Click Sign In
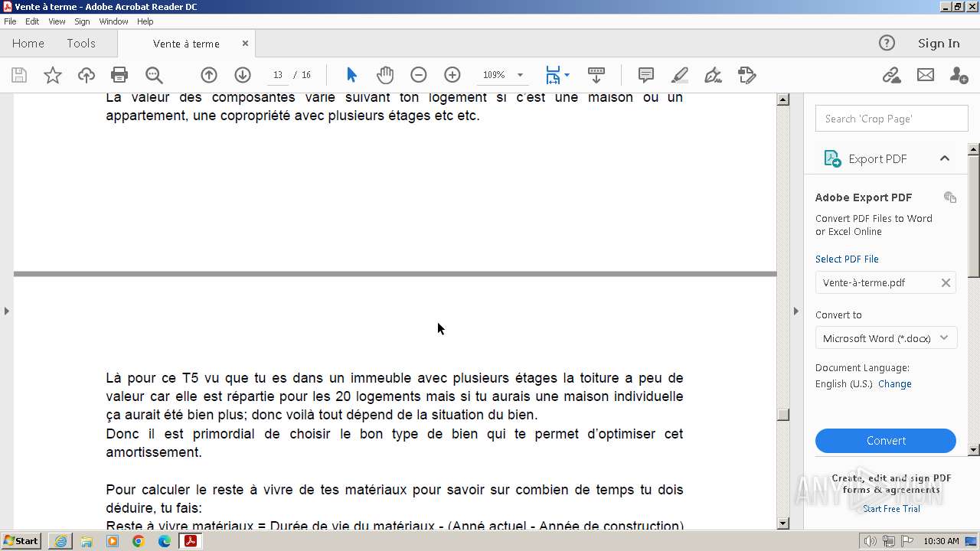 point(939,43)
